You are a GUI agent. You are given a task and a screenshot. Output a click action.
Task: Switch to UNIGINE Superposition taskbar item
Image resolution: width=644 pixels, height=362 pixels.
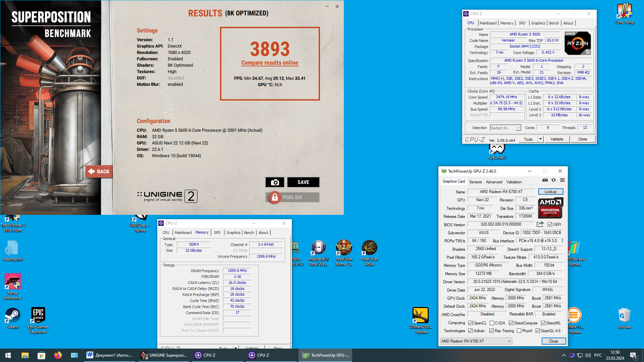point(164,355)
